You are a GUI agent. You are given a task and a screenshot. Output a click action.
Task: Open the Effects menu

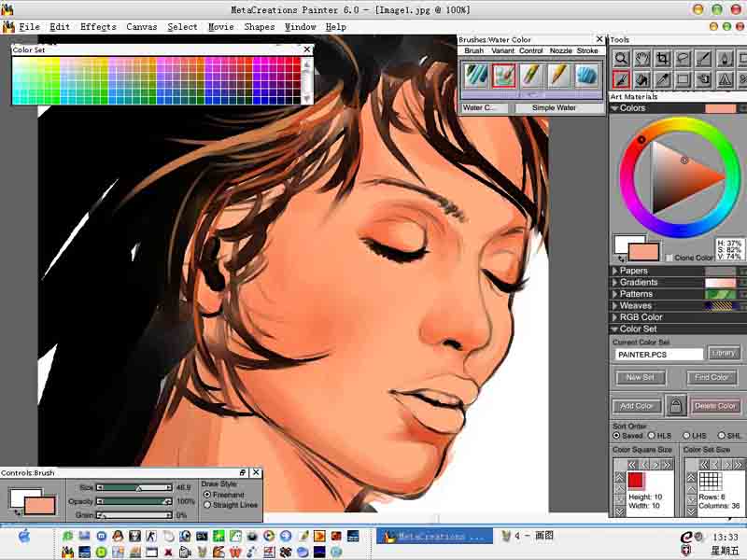coord(98,27)
